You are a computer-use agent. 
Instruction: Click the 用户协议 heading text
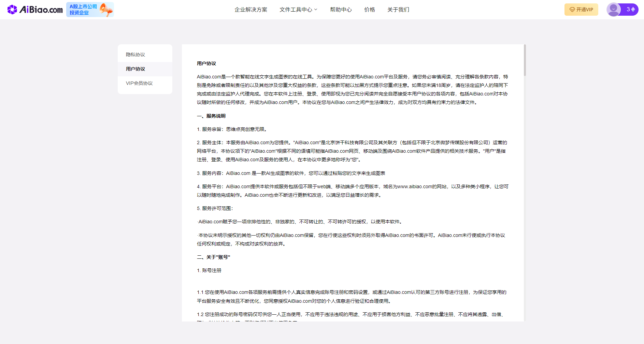pos(206,63)
